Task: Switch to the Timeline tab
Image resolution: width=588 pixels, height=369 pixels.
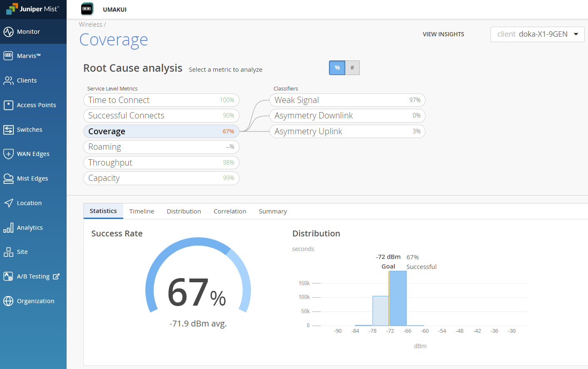Action: click(142, 211)
